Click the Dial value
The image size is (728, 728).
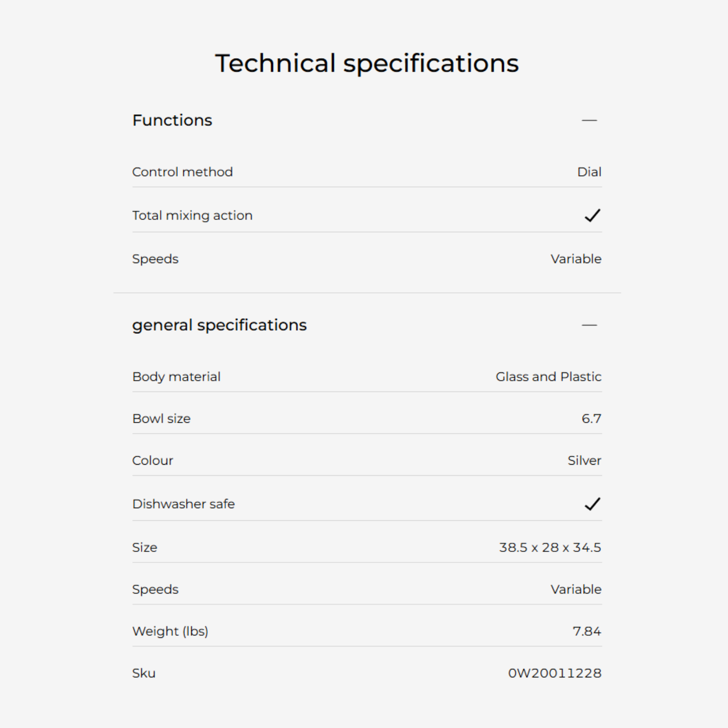[x=589, y=172]
